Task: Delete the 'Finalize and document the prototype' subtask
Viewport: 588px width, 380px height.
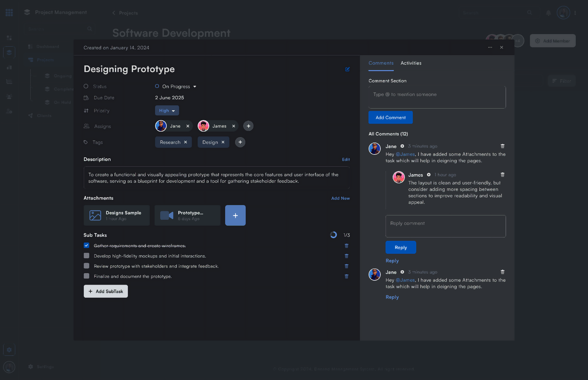Action: point(346,276)
